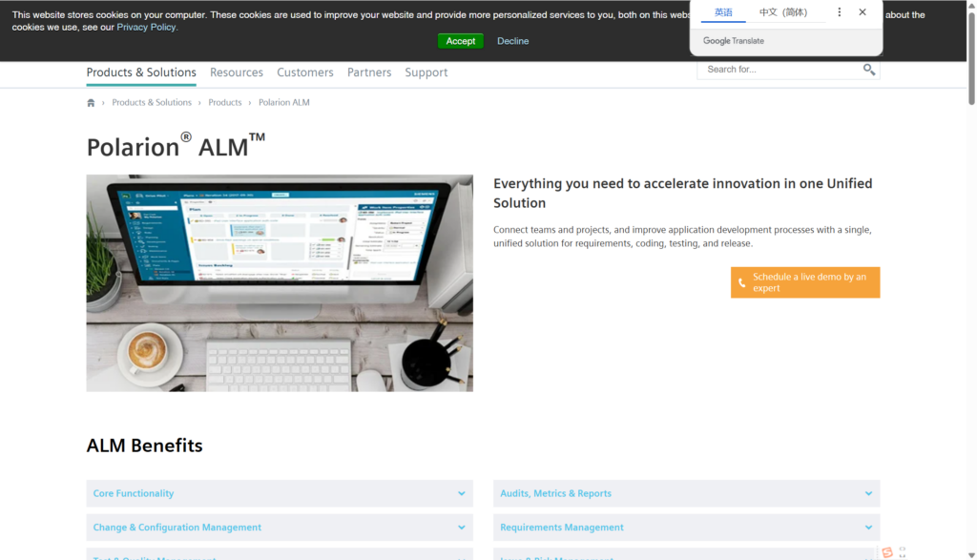Click the scrollbar down arrow
Viewport: 977px width, 560px height.
971,554
